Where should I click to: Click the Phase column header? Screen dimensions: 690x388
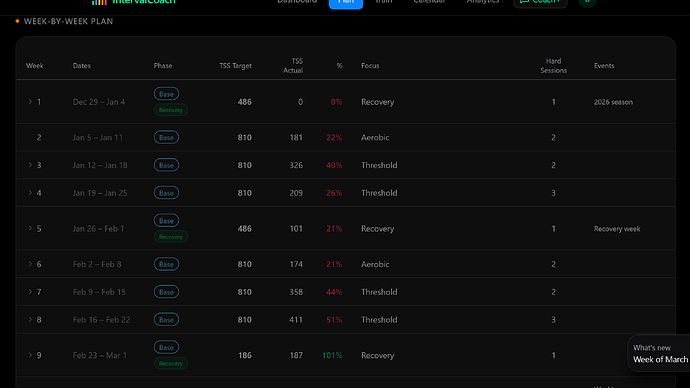163,66
